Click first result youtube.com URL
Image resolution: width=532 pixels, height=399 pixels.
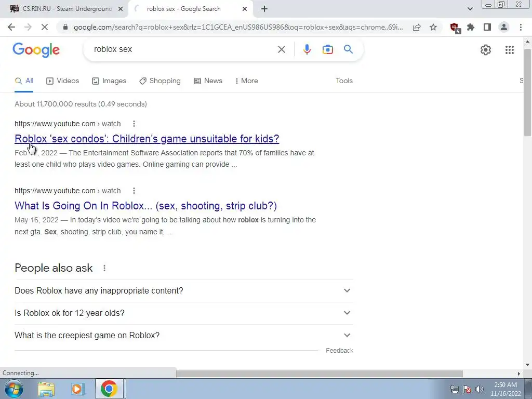coord(68,124)
